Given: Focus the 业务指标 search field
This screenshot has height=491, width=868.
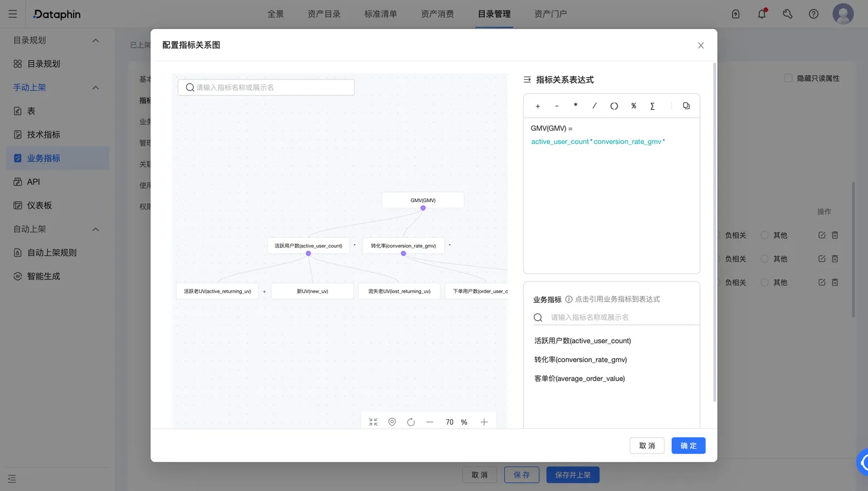Looking at the screenshot, I should point(616,317).
